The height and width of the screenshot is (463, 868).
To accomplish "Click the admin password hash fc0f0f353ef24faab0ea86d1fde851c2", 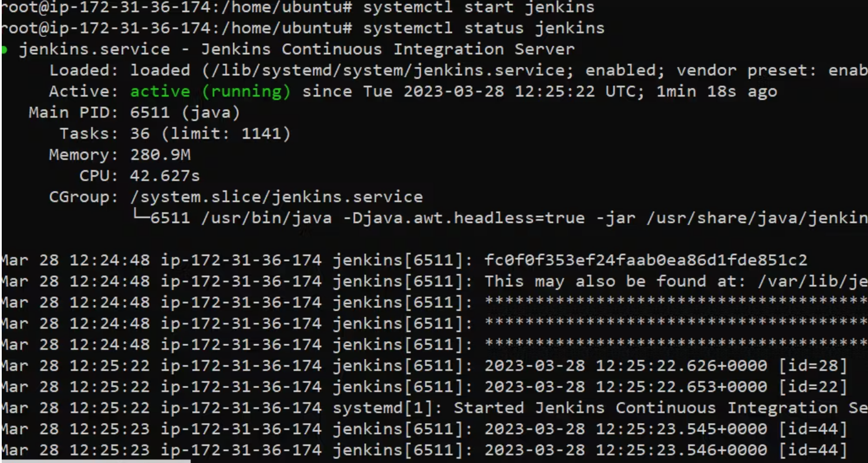I will click(x=646, y=260).
